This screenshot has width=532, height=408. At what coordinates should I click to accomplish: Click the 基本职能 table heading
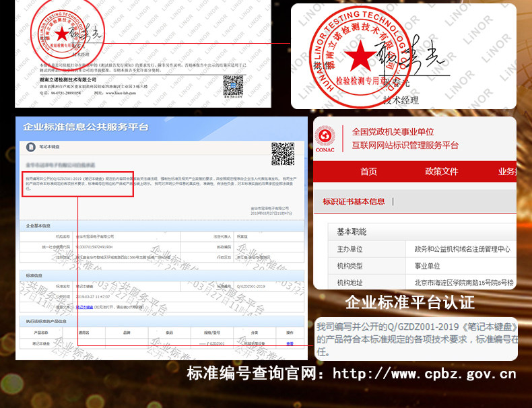[352, 232]
